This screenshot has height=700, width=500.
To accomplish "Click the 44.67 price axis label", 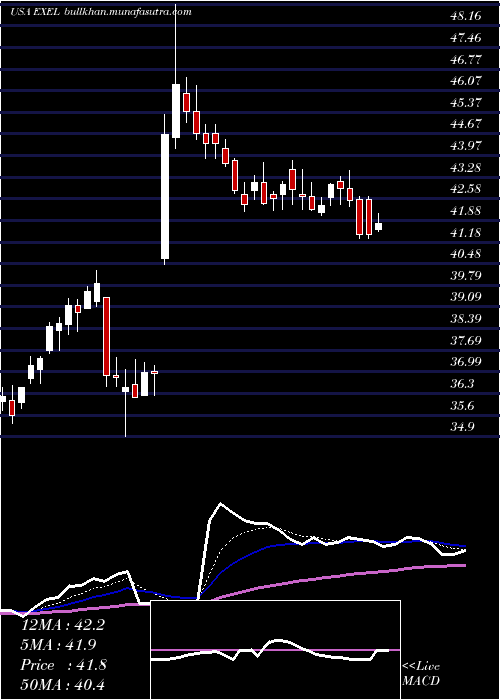I will pos(466,124).
